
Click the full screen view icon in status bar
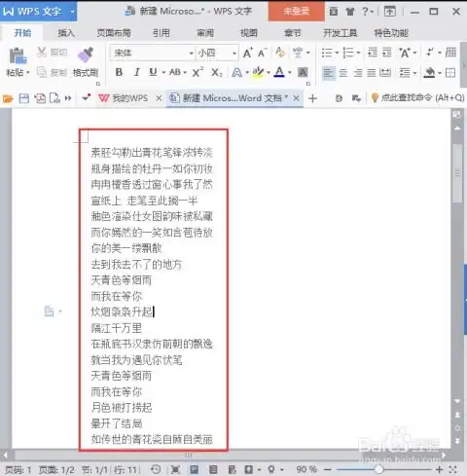(x=175, y=469)
